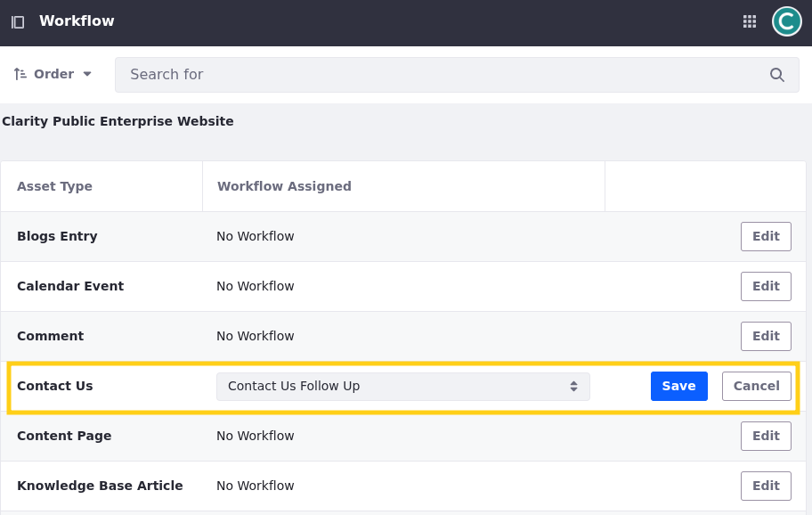
Task: Cancel editing Contact Us workflow
Action: point(756,386)
